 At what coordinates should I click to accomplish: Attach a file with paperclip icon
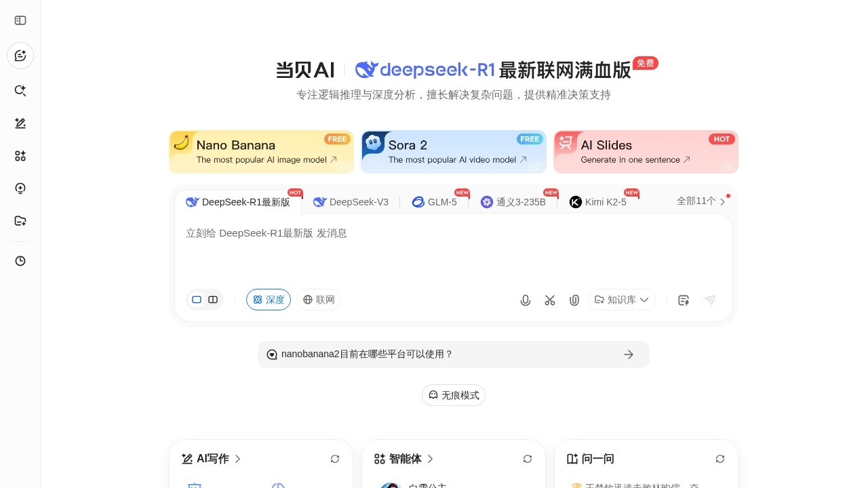tap(574, 300)
